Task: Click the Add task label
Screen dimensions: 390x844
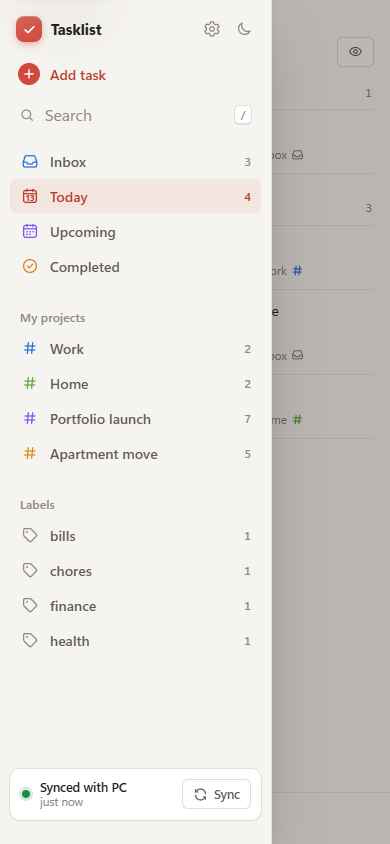Action: (x=78, y=75)
